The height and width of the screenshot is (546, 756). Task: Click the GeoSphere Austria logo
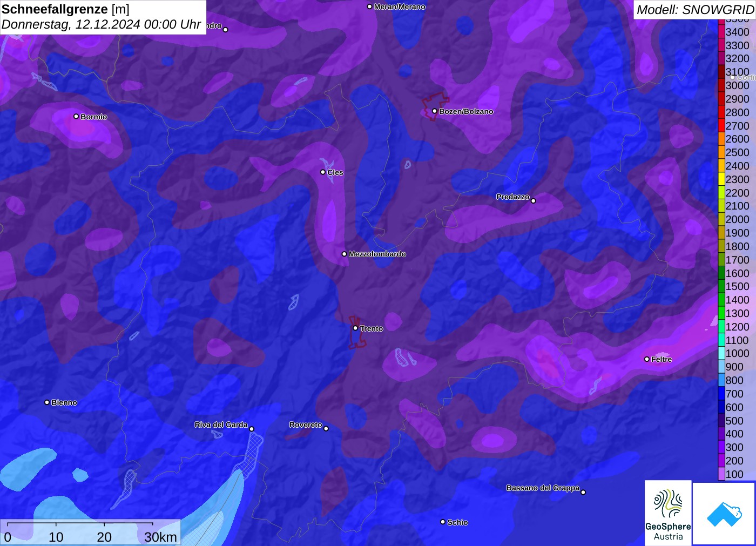click(668, 513)
